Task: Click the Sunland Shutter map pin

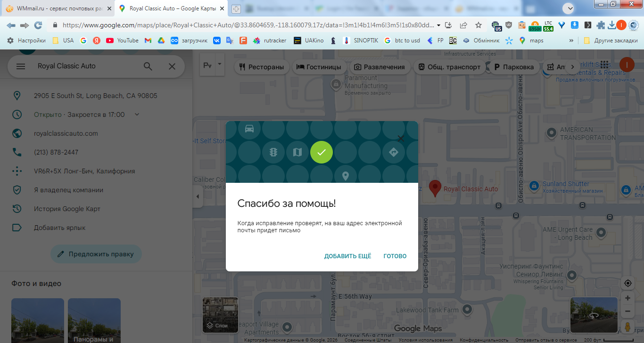Action: tap(534, 186)
